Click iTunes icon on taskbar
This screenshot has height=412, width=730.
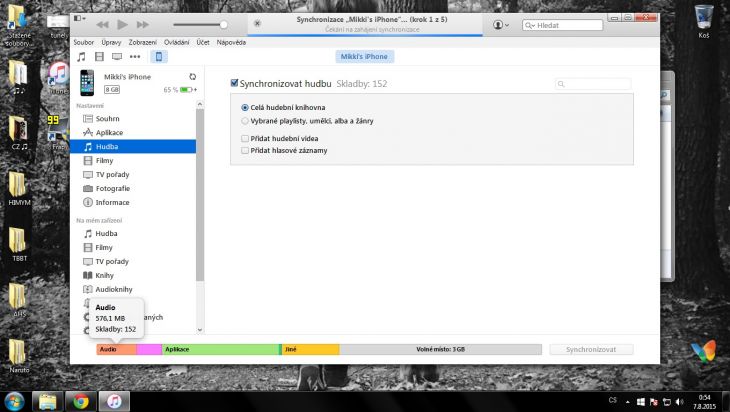pos(114,401)
